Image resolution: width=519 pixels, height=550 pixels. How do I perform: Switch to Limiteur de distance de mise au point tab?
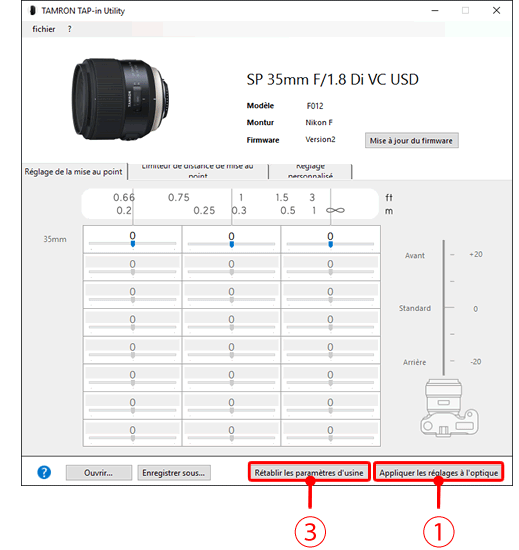point(198,171)
